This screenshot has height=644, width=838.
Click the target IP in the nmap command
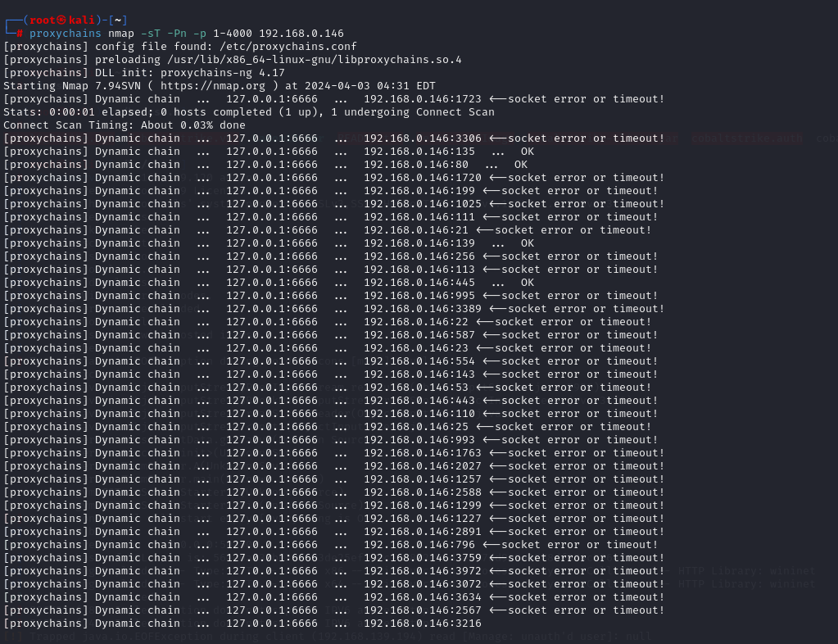(x=301, y=34)
